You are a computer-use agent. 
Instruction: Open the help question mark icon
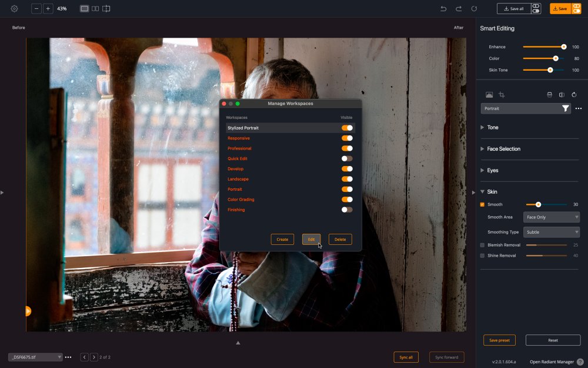coord(580,362)
